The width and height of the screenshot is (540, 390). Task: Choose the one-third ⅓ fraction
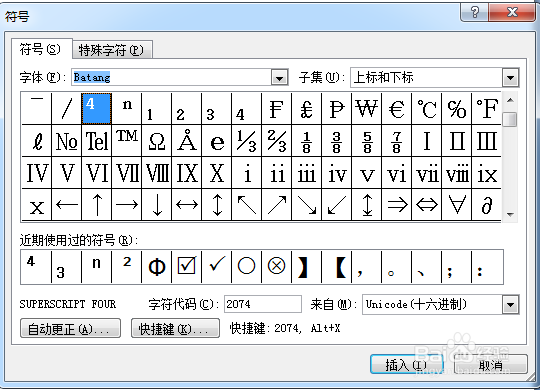pos(247,141)
